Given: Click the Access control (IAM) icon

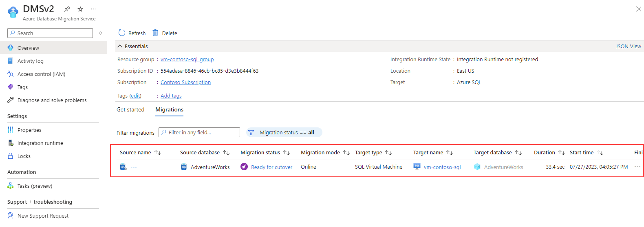Looking at the screenshot, I should click(x=11, y=74).
